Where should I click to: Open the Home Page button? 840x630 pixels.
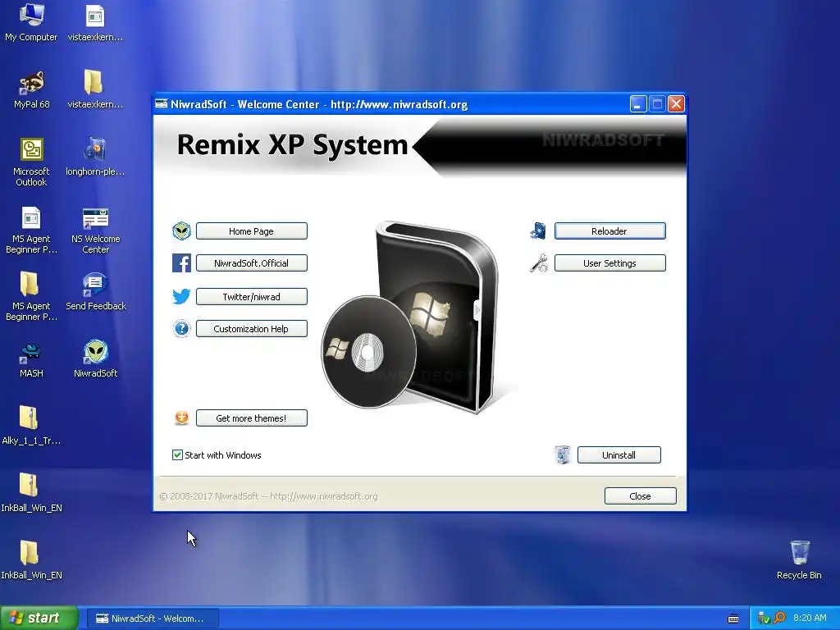[x=251, y=231]
